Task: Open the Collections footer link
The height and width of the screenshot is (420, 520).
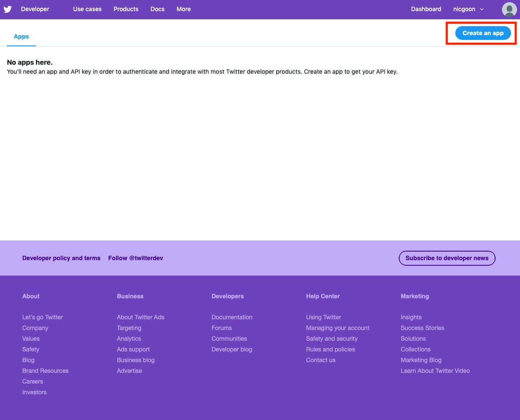Action: coord(415,349)
